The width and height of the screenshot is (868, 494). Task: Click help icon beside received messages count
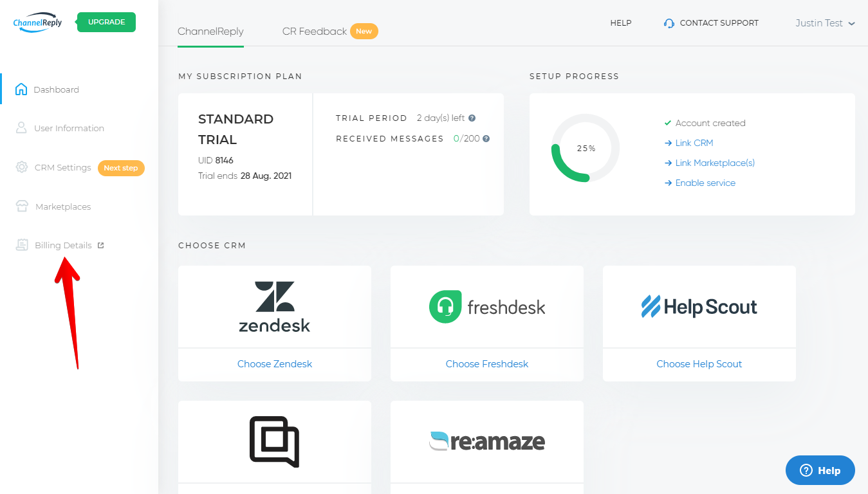click(x=486, y=138)
